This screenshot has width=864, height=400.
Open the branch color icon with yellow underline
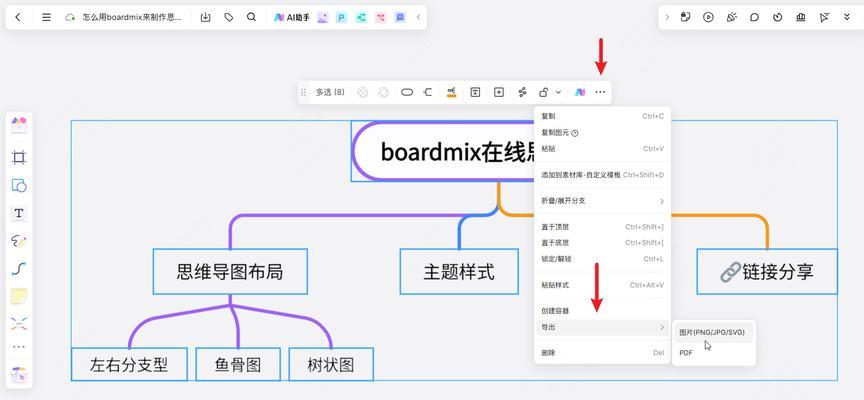(x=452, y=93)
